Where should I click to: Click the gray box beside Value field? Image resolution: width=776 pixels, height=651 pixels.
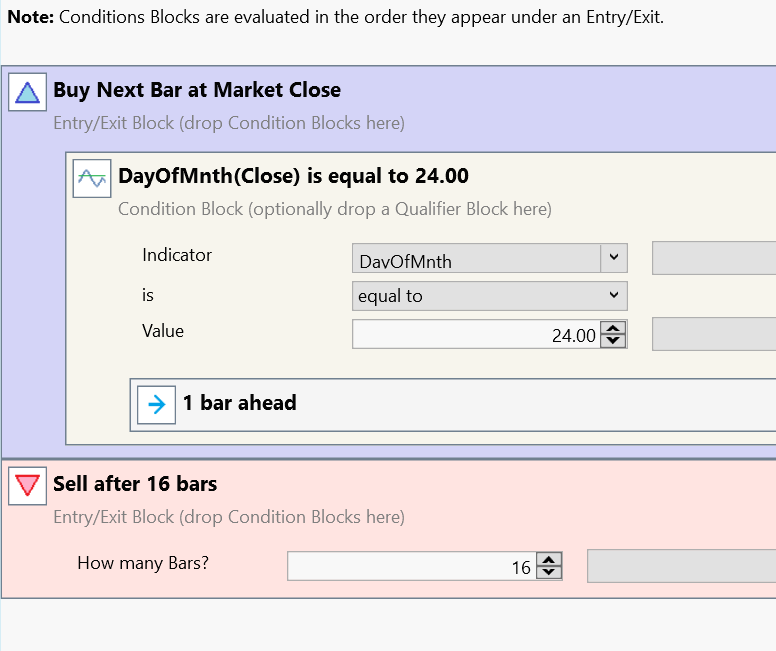(713, 334)
